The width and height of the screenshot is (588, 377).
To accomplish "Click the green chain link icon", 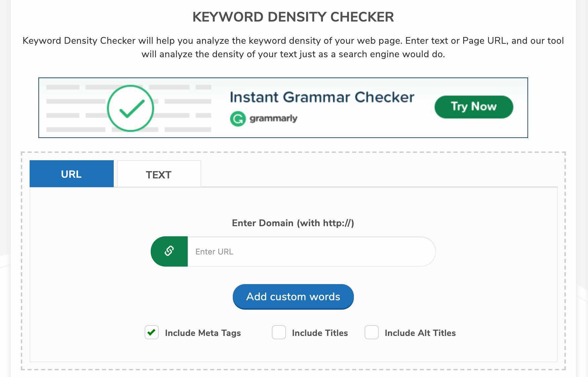I will tap(169, 251).
